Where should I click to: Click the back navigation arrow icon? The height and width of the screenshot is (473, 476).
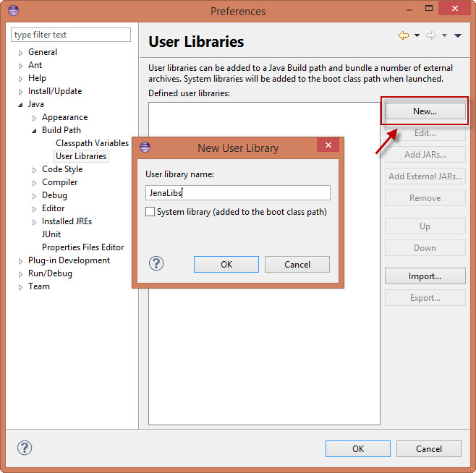point(404,35)
